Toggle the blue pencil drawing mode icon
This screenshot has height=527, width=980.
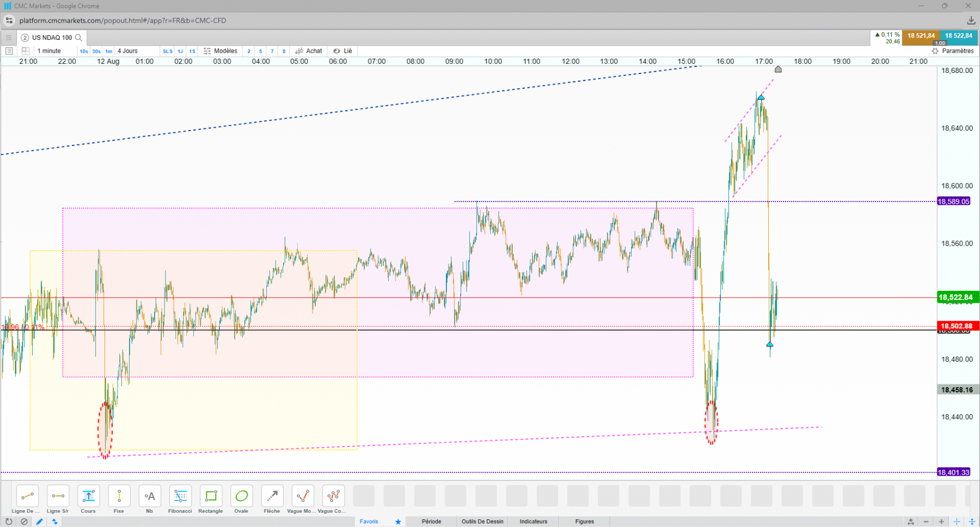(x=39, y=522)
